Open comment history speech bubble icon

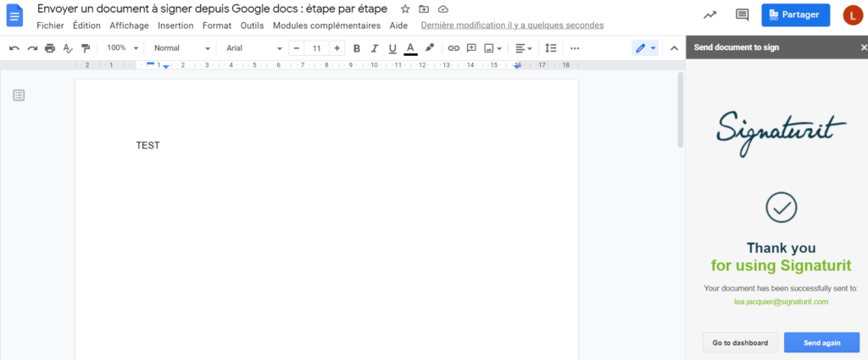coord(742,15)
